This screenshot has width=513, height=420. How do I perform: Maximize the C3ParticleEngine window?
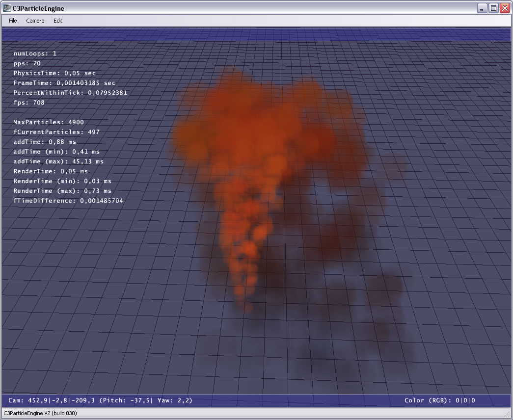(493, 8)
